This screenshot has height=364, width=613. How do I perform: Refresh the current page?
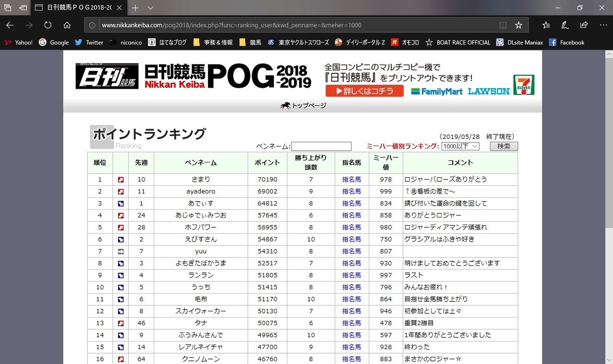pyautogui.click(x=48, y=25)
